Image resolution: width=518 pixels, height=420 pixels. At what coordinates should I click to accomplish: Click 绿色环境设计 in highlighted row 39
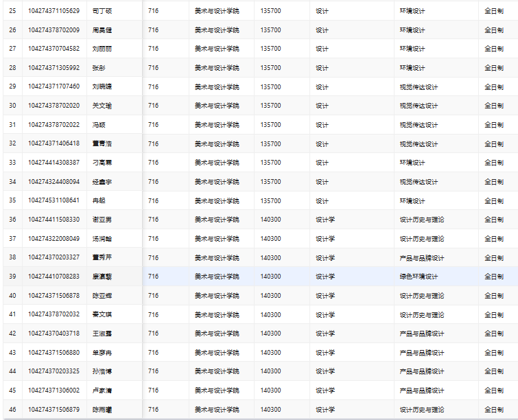[x=419, y=277]
